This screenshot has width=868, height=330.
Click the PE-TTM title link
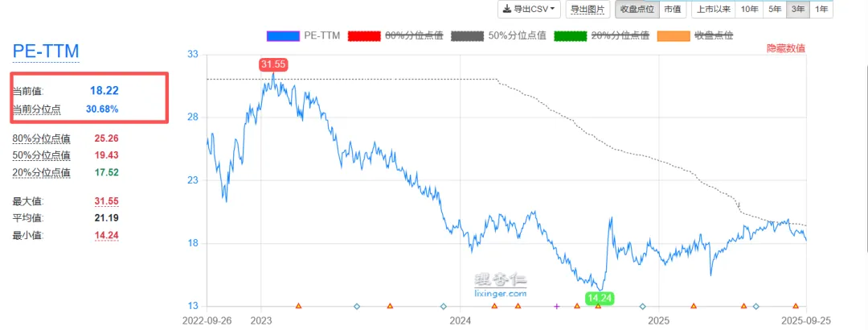point(46,51)
